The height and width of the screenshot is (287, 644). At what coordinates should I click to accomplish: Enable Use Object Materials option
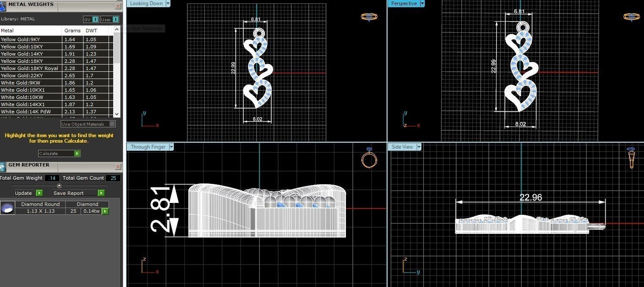(x=88, y=124)
